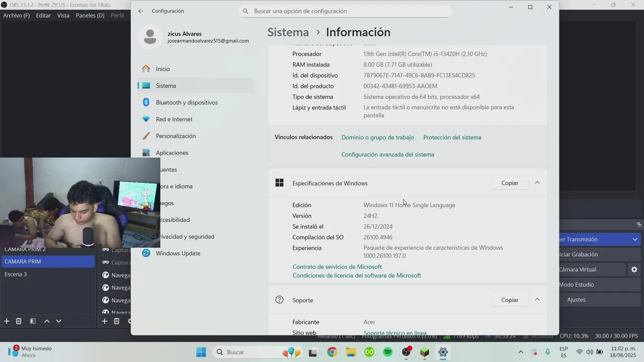Move the scene up with the arrow
644x362 pixels.
[47, 321]
